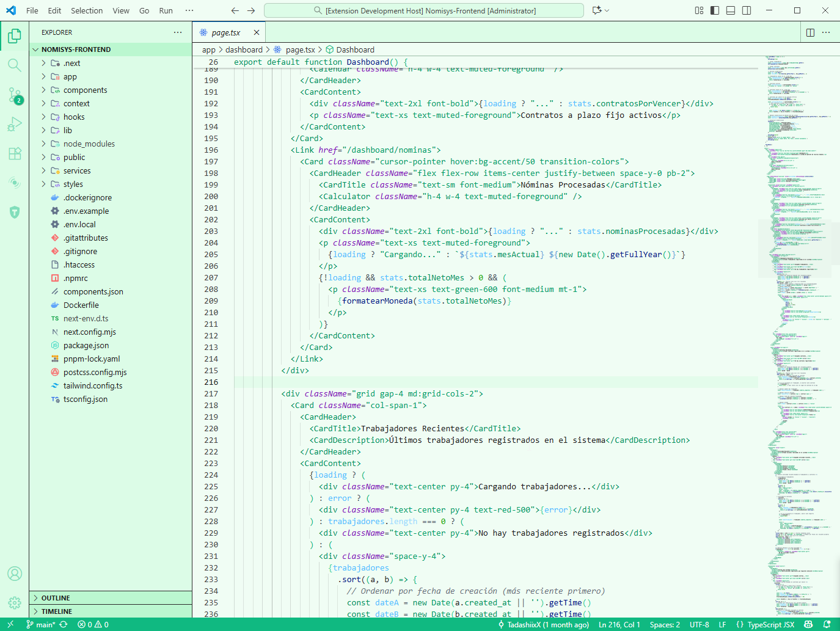Screen dimensions: 840x631
Task: Click the Copilot status icon in status bar
Action: pyautogui.click(x=808, y=624)
